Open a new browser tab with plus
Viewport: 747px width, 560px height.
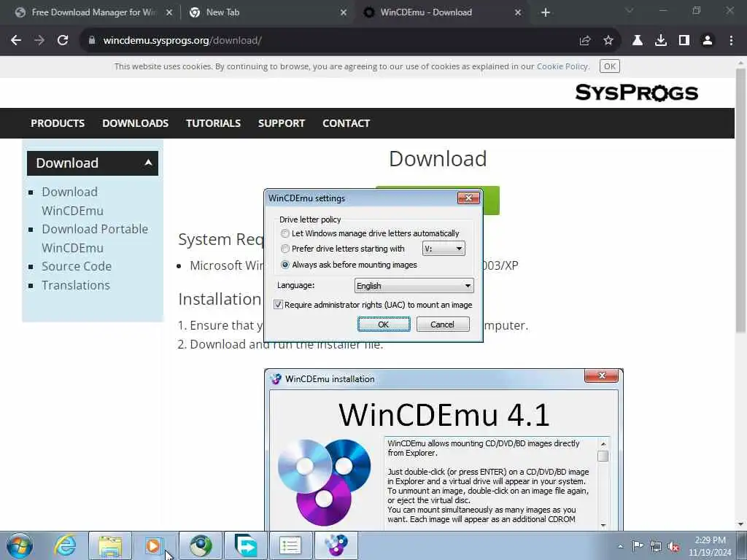pos(546,12)
